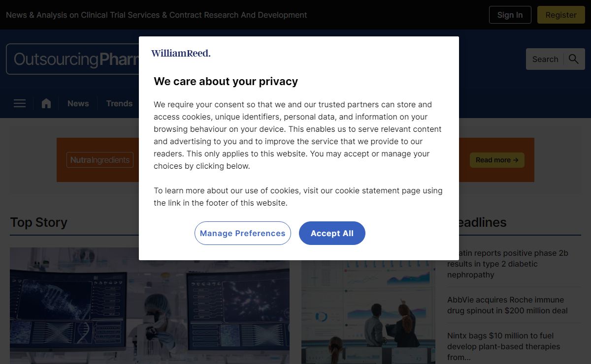Screen dimensions: 591x364
Task: Click the William Reed logo
Action: [x=181, y=53]
